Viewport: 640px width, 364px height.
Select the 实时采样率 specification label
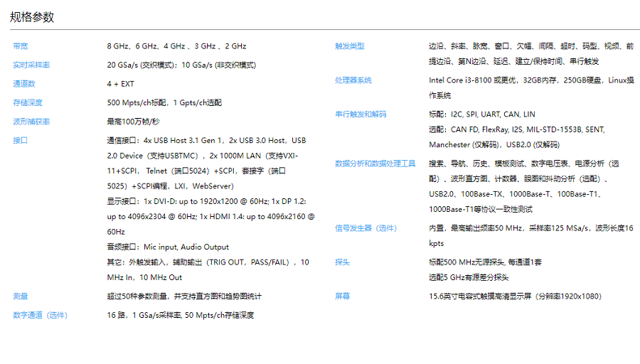tap(31, 65)
